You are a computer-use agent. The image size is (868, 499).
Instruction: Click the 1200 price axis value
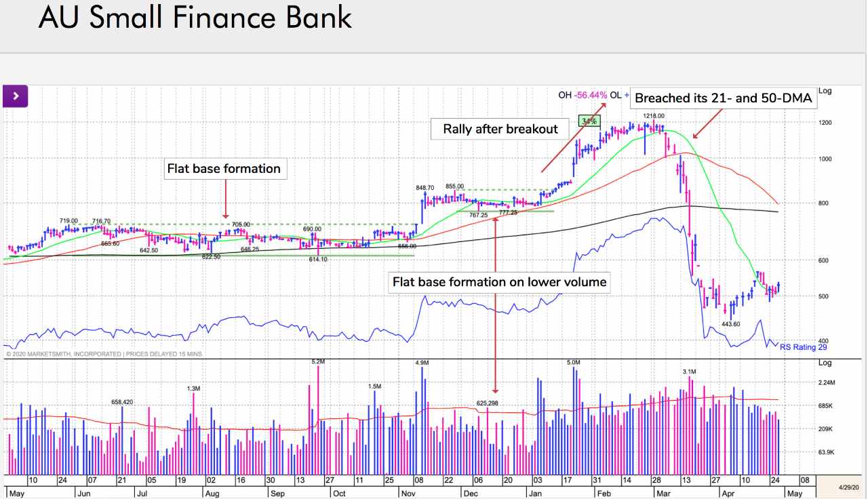(827, 123)
